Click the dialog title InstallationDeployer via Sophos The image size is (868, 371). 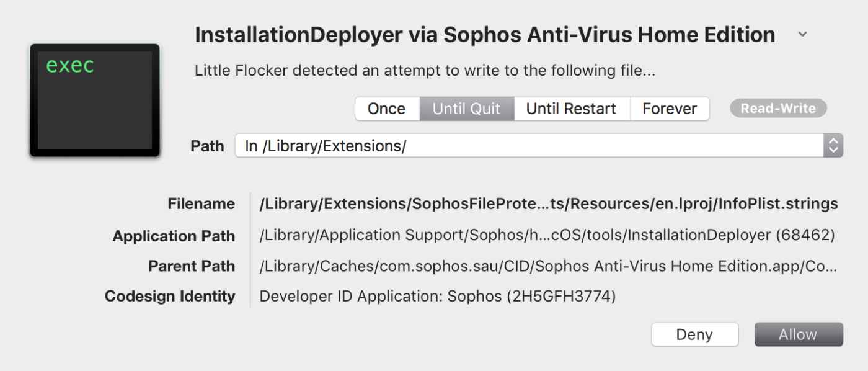coord(485,35)
